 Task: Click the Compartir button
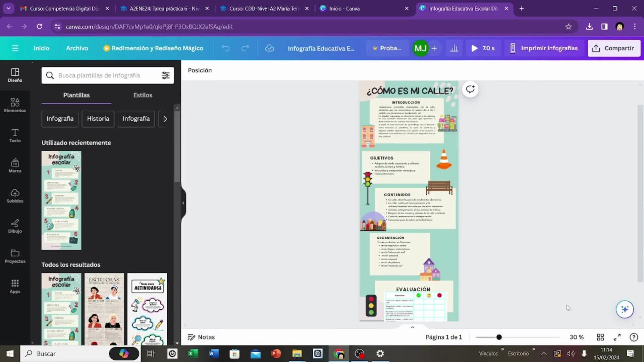[613, 48]
